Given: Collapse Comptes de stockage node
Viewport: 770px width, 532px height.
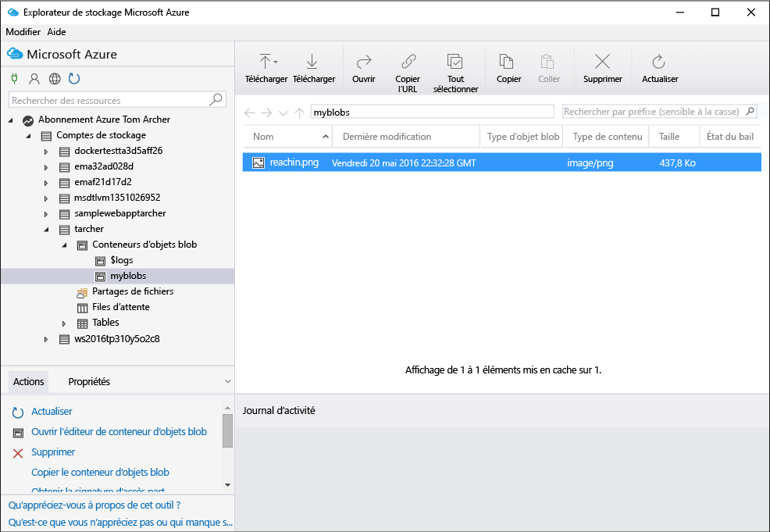Looking at the screenshot, I should click(x=28, y=135).
